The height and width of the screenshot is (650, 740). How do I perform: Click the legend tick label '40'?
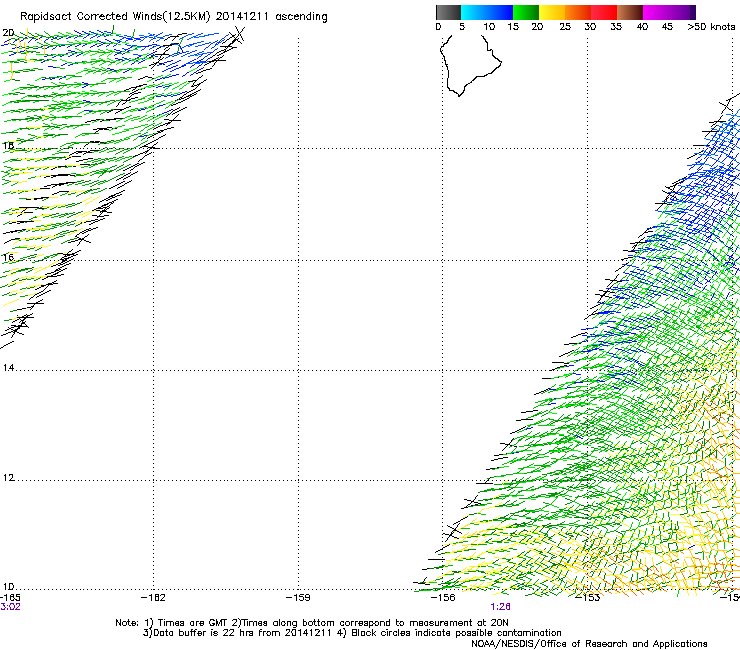click(642, 27)
